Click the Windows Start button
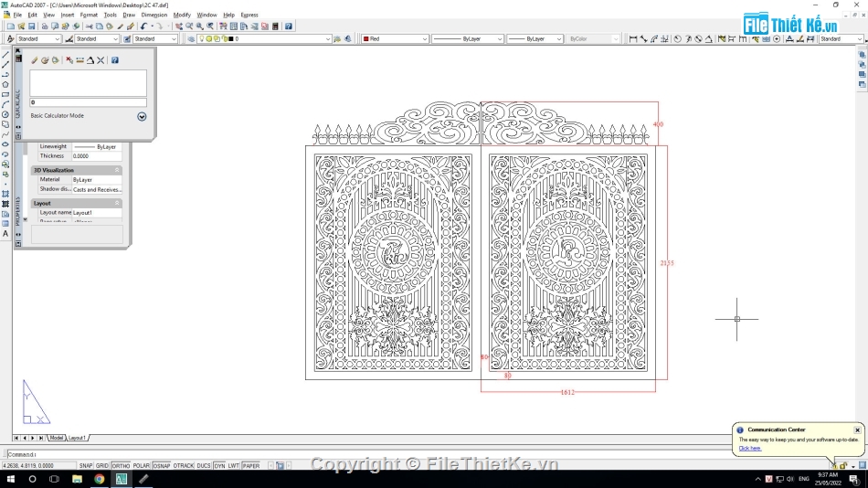This screenshot has height=488, width=868. pyautogui.click(x=10, y=479)
